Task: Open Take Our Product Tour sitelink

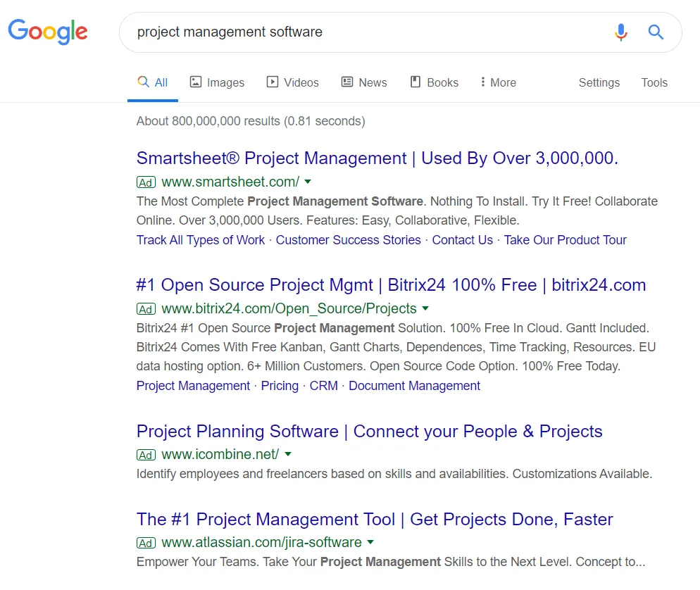Action: [565, 240]
